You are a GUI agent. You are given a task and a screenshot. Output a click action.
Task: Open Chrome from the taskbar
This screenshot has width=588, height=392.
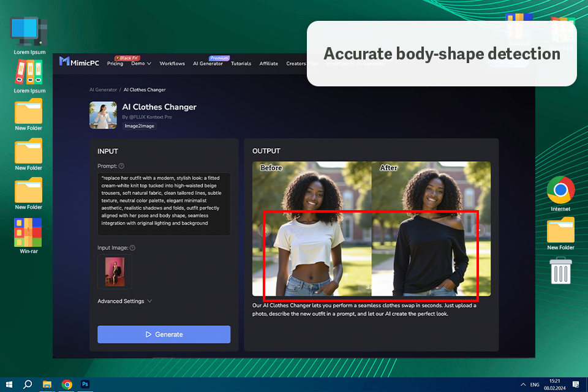tap(67, 384)
